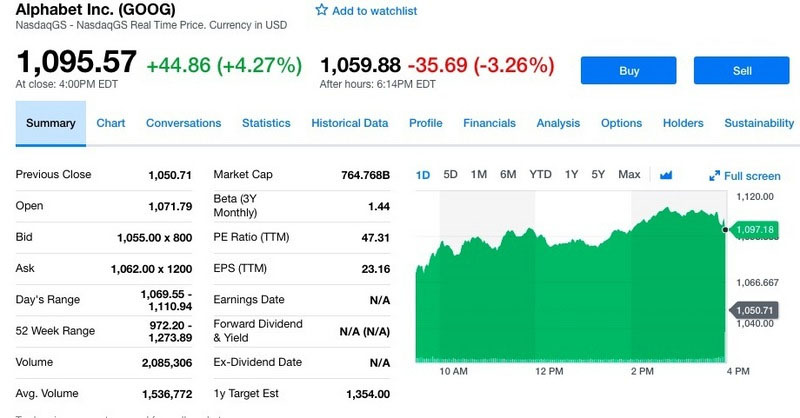Open the Sustainability tab
Image resolution: width=800 pixels, height=418 pixels.
758,123
